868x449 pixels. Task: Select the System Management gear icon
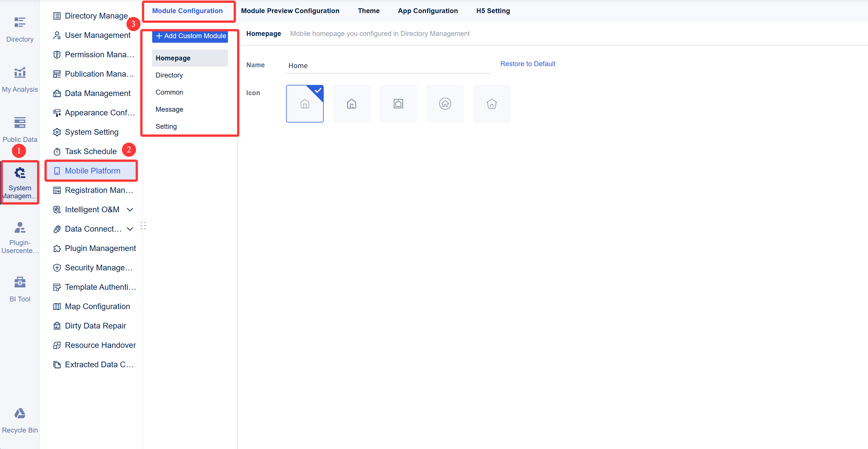pyautogui.click(x=20, y=173)
